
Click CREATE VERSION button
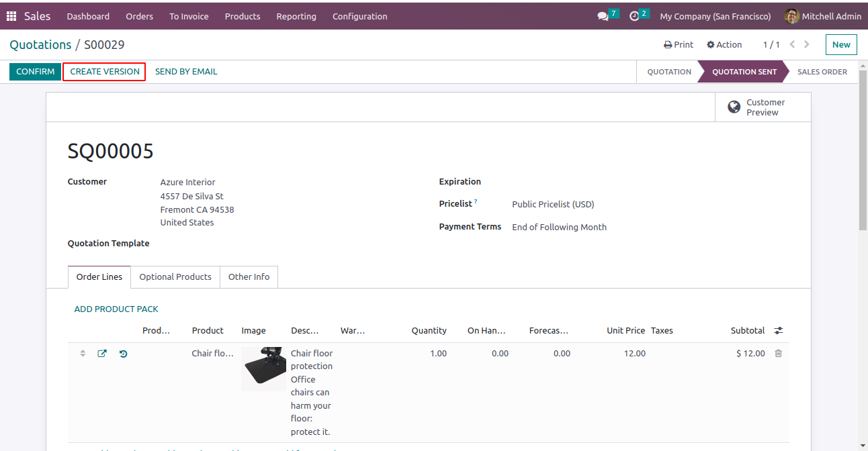(x=105, y=71)
